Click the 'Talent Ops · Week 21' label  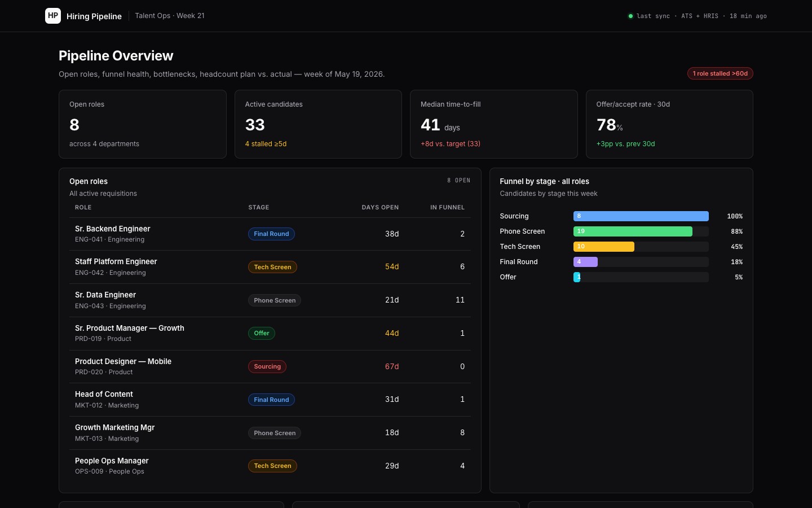pyautogui.click(x=170, y=16)
